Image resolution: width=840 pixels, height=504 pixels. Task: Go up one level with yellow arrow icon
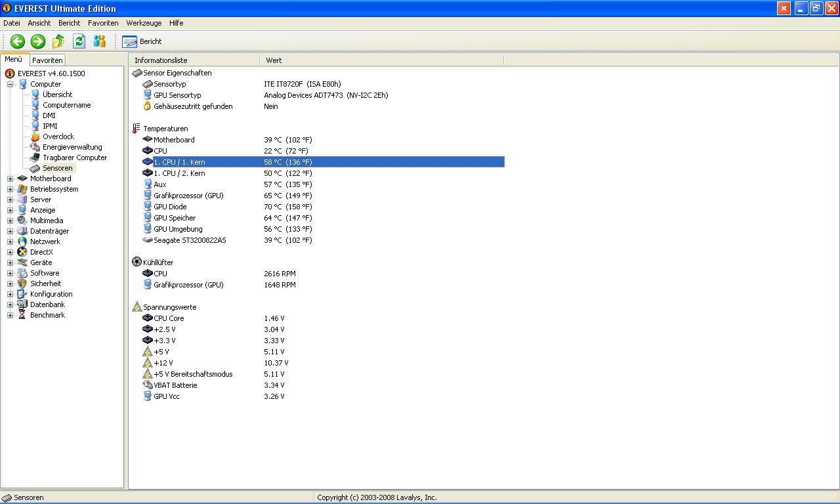click(58, 41)
